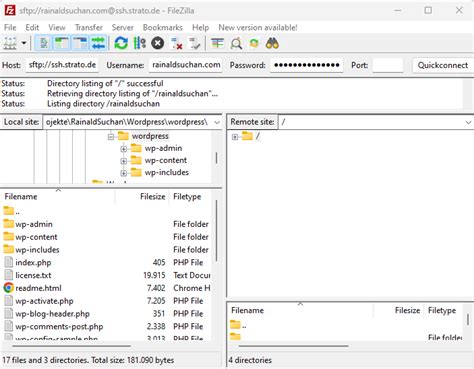The image size is (474, 369).
Task: Open the File menu
Action: [10, 27]
